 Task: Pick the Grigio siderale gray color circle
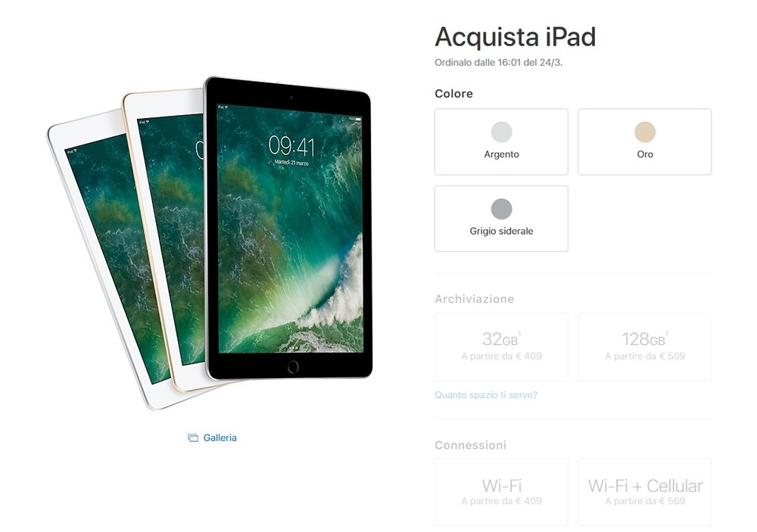[501, 209]
